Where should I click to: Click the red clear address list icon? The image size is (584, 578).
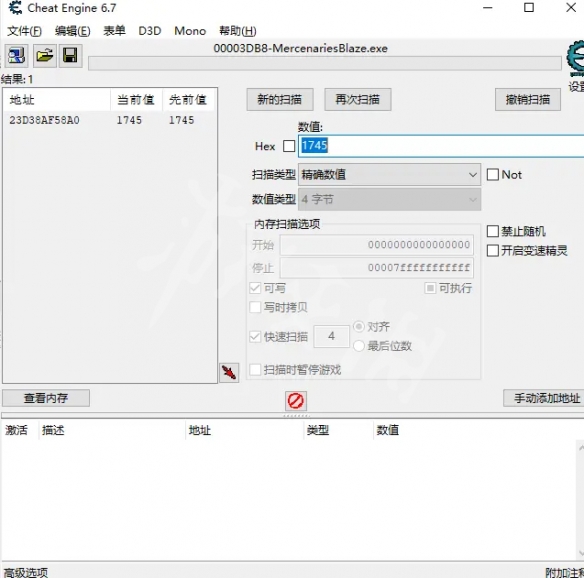pyautogui.click(x=296, y=401)
